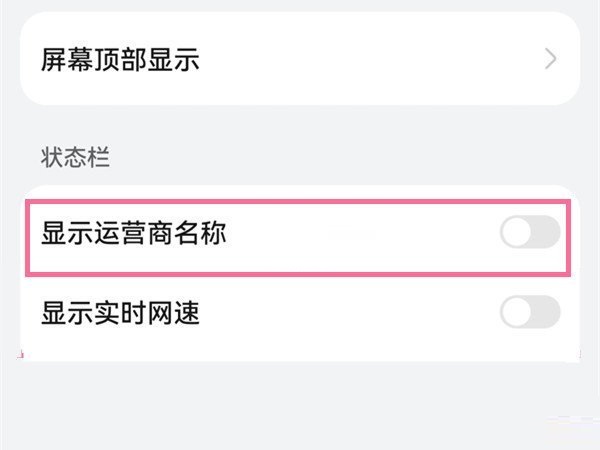Toggle the 显示实时网速 switch
This screenshot has height=450, width=600.
(529, 313)
